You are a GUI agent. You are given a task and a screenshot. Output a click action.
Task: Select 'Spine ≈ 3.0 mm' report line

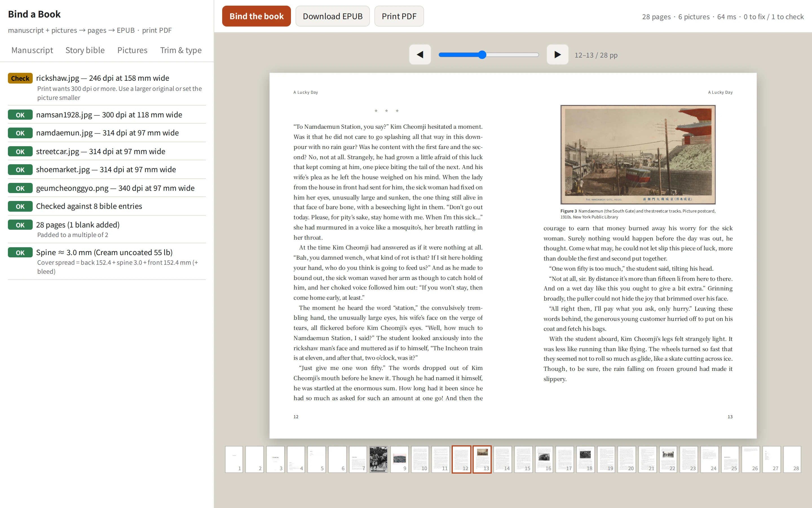(104, 252)
